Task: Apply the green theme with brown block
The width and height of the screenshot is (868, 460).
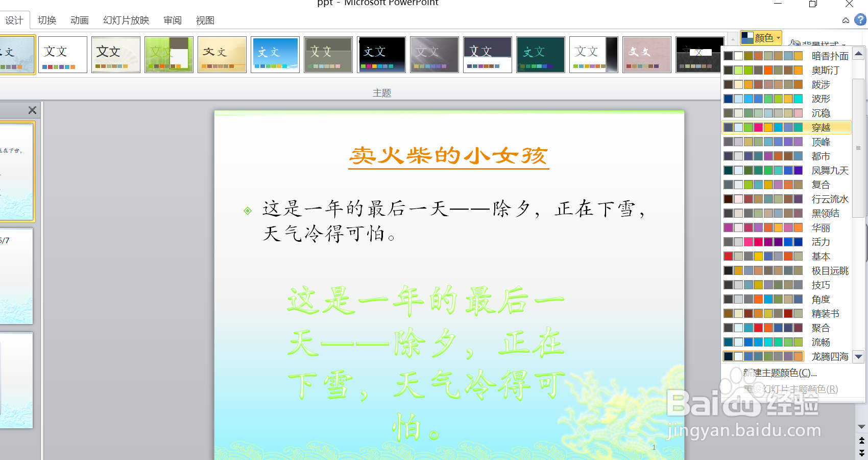Action: tap(169, 55)
